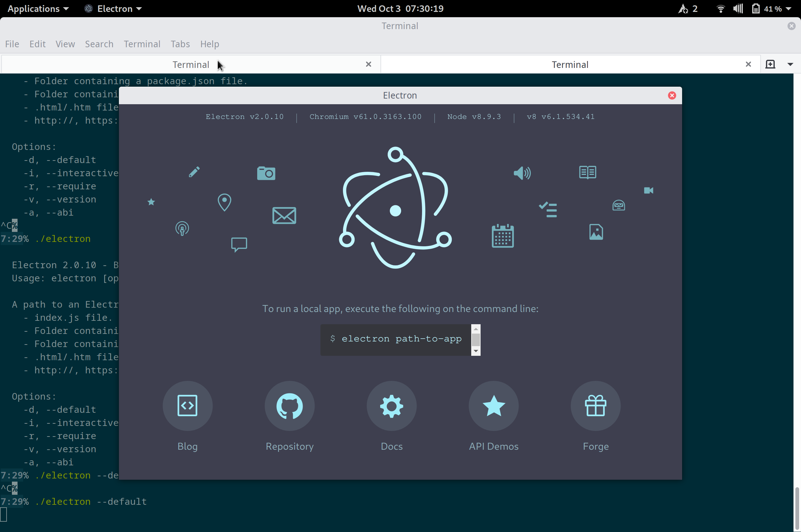The width and height of the screenshot is (801, 532).
Task: Open the Tabs menu
Action: [180, 44]
